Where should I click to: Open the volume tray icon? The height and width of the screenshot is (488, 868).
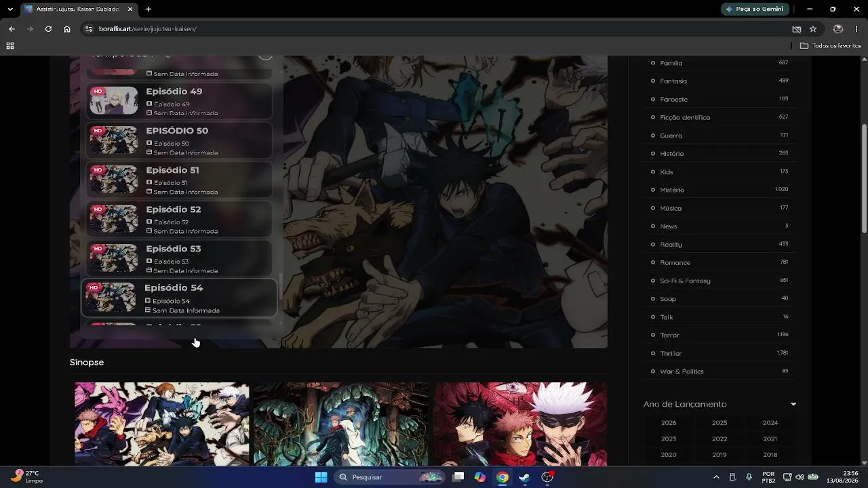coord(800,477)
